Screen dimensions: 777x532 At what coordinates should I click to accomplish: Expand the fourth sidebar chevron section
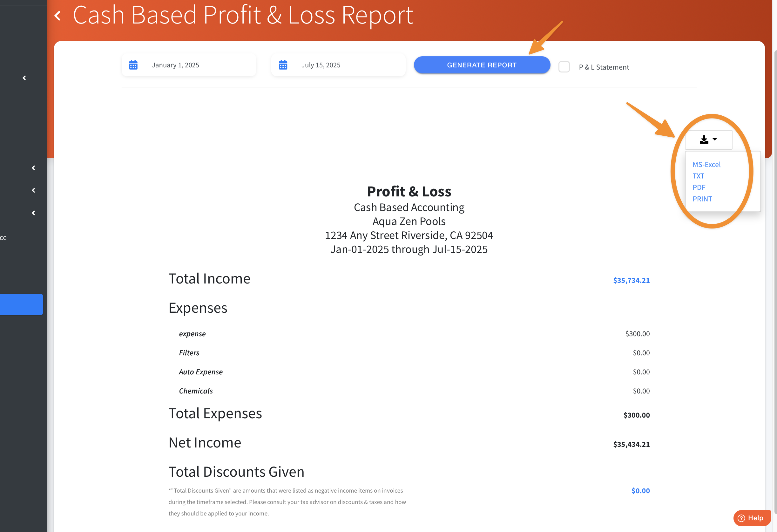[33, 213]
